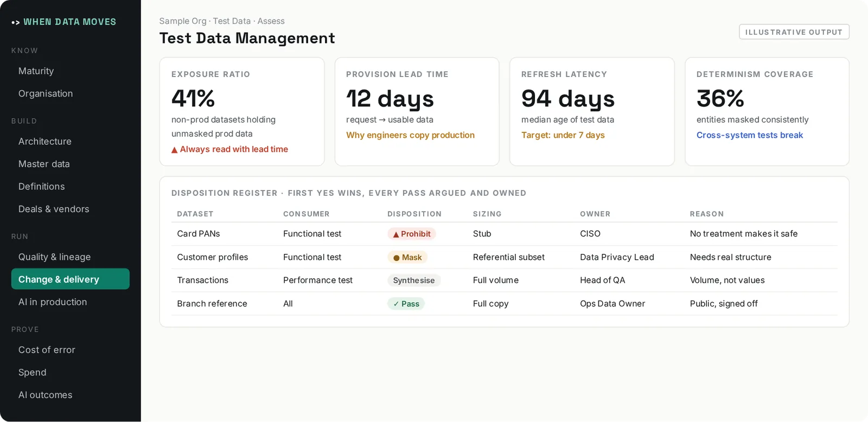Click the Sizing column header

(x=487, y=214)
